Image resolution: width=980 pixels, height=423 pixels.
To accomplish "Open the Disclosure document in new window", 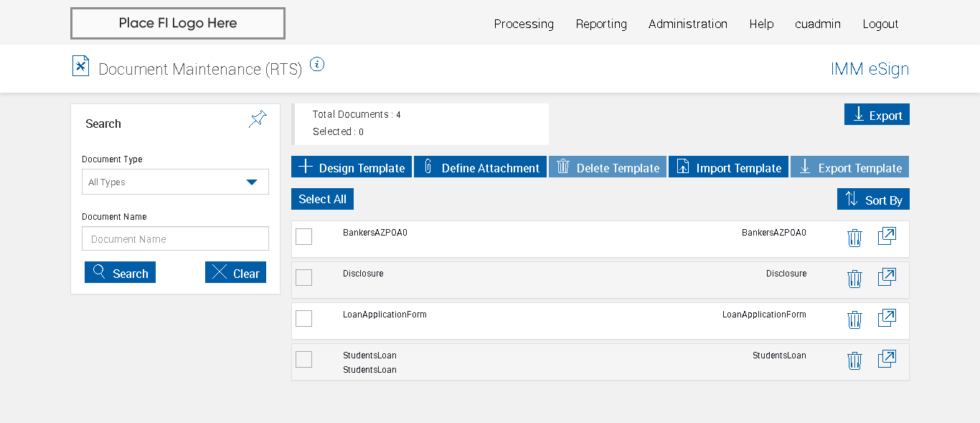I will (x=887, y=277).
